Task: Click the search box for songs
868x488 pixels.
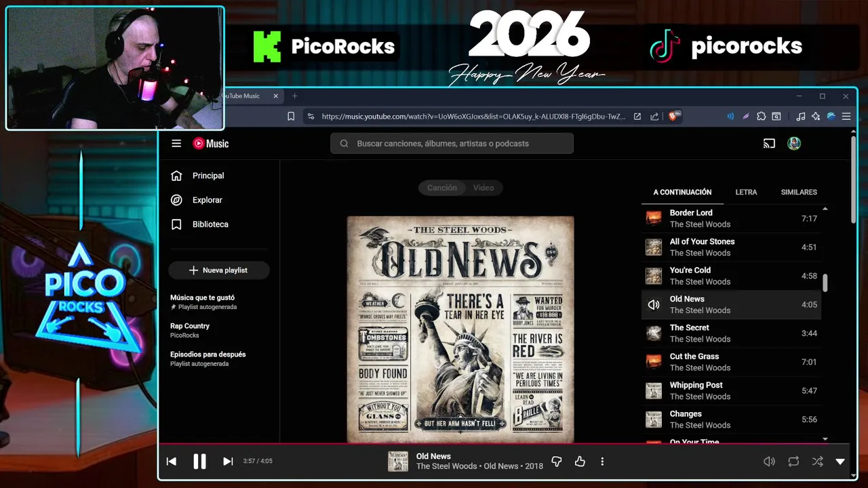Action: [x=452, y=143]
